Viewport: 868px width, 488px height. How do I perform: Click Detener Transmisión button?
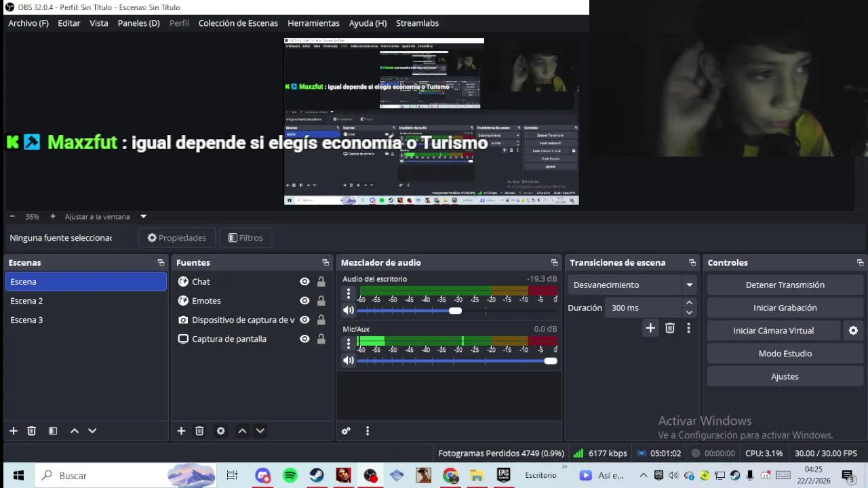point(785,285)
